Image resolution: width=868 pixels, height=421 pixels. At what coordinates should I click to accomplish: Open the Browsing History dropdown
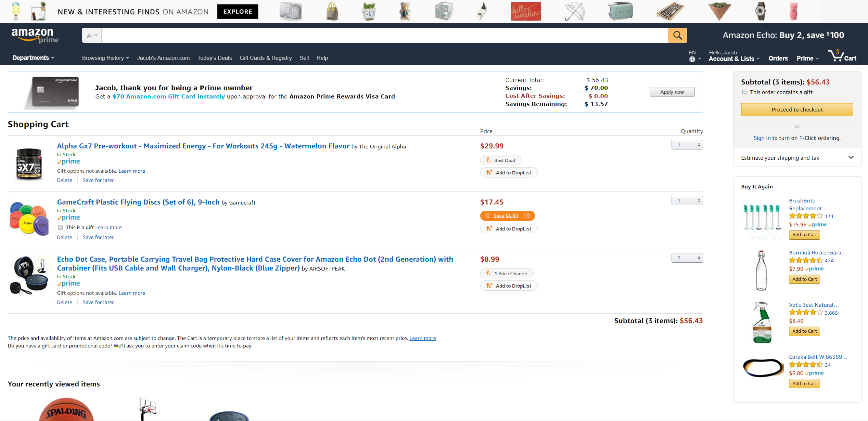coord(105,58)
